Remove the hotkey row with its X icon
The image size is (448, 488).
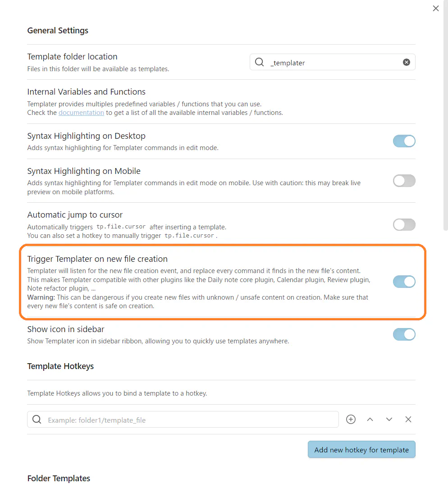point(408,419)
